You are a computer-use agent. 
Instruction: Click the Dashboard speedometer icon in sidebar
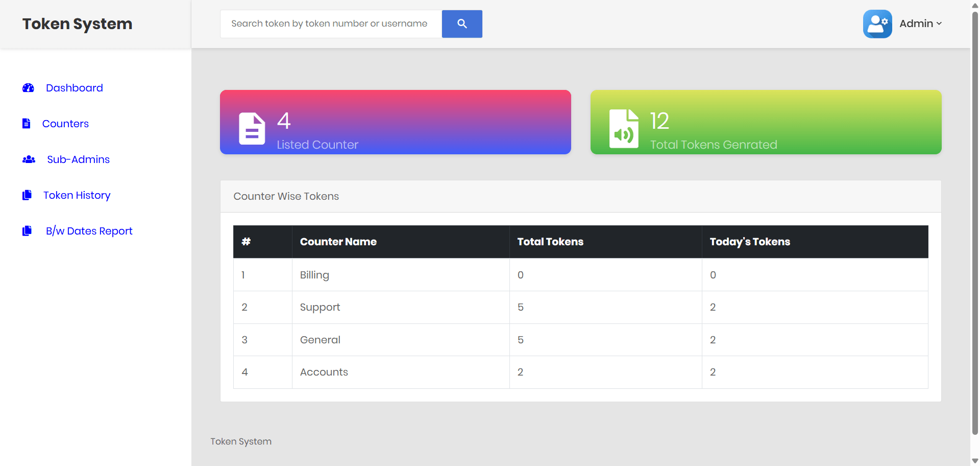point(28,88)
